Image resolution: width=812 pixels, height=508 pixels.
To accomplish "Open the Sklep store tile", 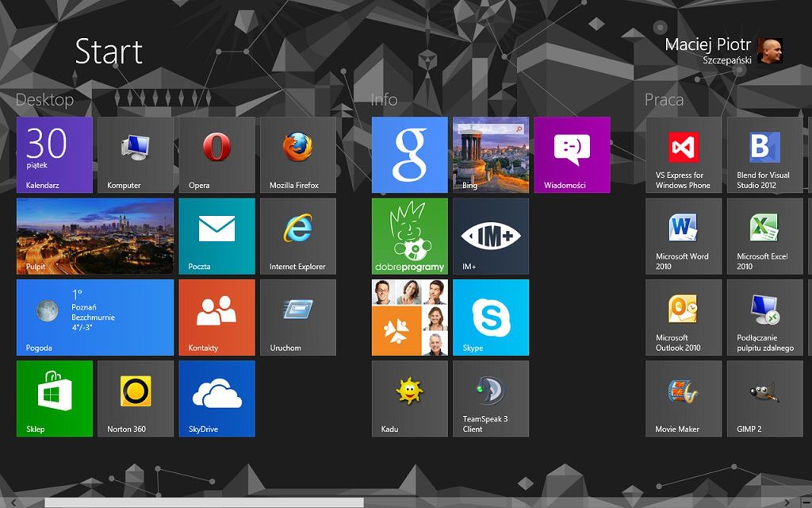I will [55, 398].
